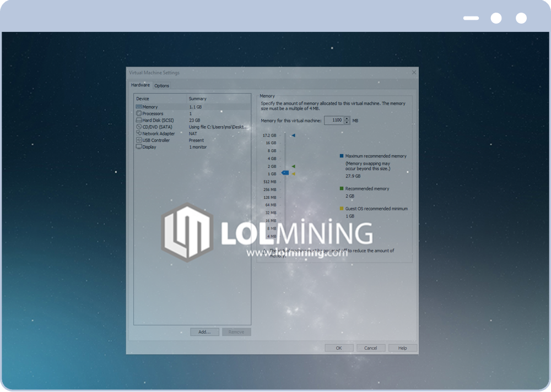Select the Processors device label
551x392 pixels.
tap(153, 113)
